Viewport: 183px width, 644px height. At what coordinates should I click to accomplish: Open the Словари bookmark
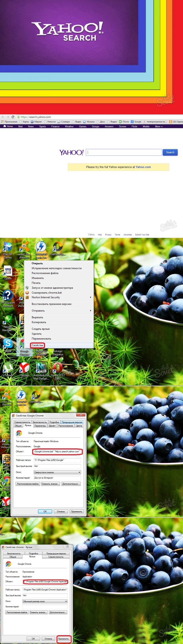64,122
